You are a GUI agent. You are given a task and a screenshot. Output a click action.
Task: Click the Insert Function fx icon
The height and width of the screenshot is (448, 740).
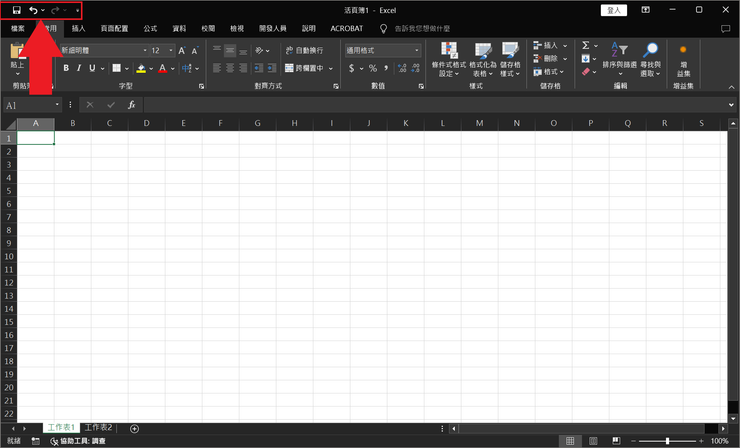coord(132,105)
